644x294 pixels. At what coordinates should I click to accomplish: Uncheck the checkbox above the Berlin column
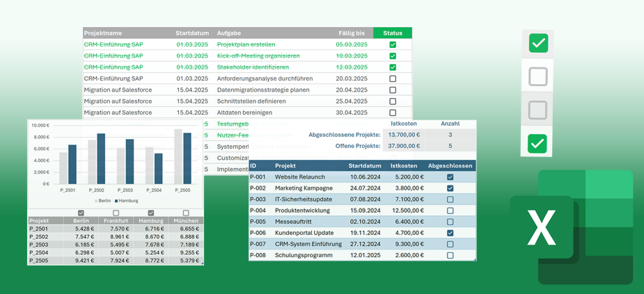point(81,213)
